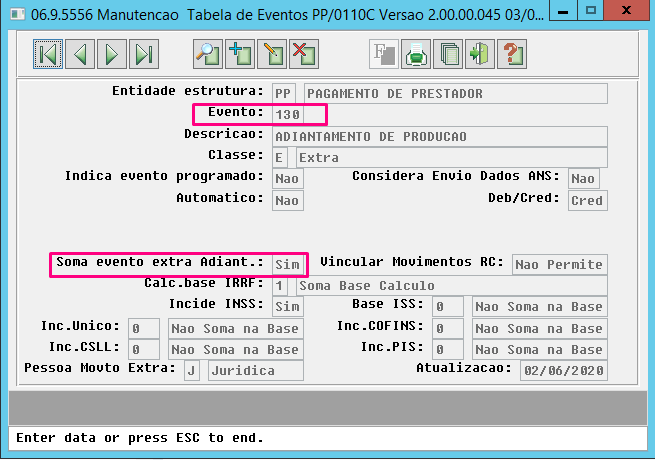Screen dimensions: 655x460
Task: Click the Soma Base Calculo field
Action: click(452, 286)
